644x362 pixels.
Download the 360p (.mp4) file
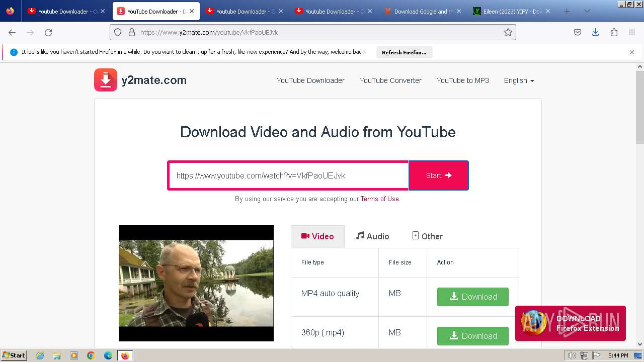click(x=473, y=336)
